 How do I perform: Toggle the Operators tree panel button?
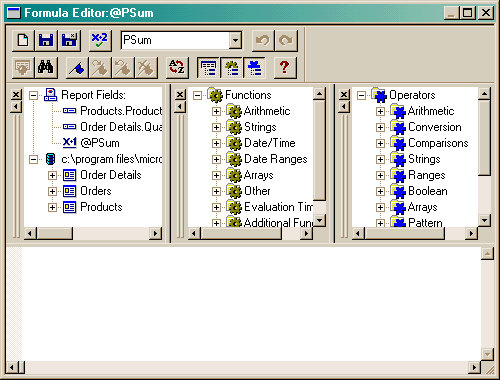pyautogui.click(x=254, y=68)
